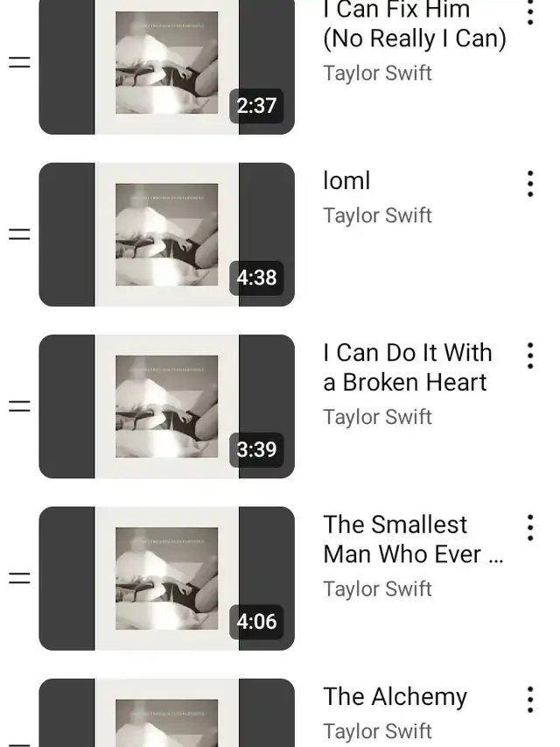Click reorder handle beside 3:39 song thumbnail
Image resolution: width=560 pixels, height=747 pixels.
coord(19,405)
